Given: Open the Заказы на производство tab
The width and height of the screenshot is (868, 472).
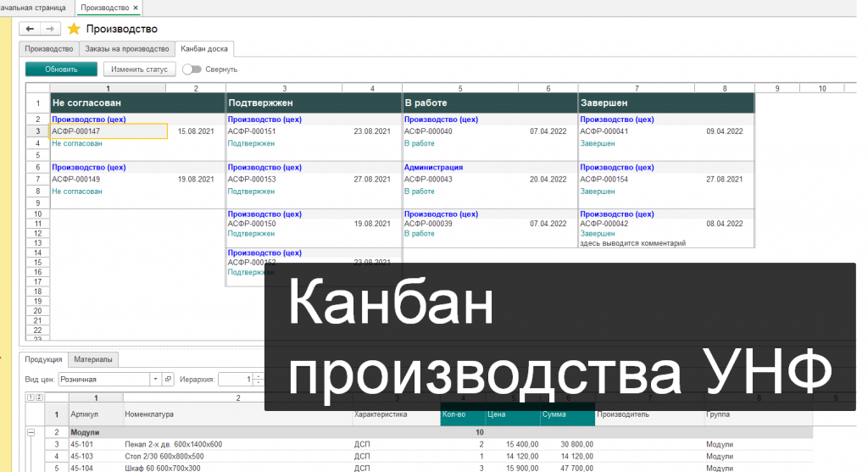Looking at the screenshot, I should [x=127, y=48].
